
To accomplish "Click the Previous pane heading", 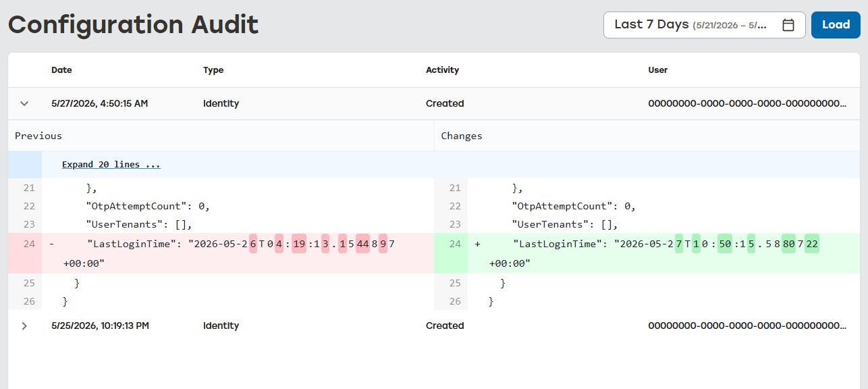I will (38, 136).
